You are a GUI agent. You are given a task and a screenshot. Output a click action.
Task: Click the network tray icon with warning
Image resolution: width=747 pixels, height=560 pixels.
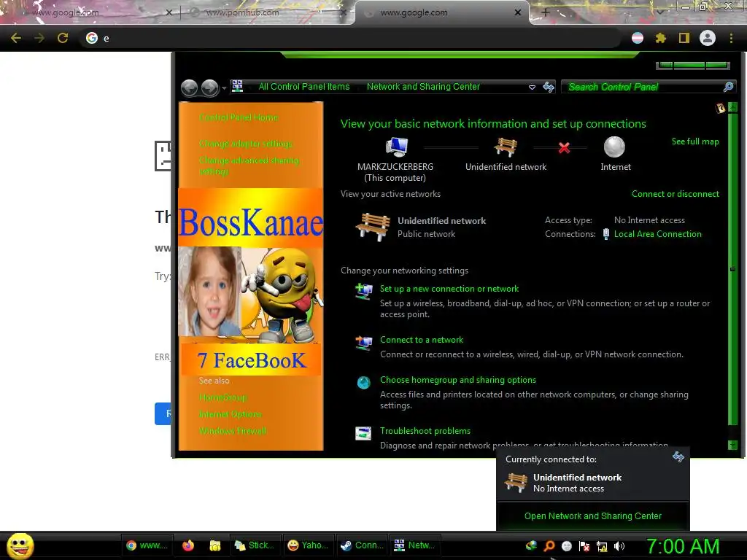[602, 546]
